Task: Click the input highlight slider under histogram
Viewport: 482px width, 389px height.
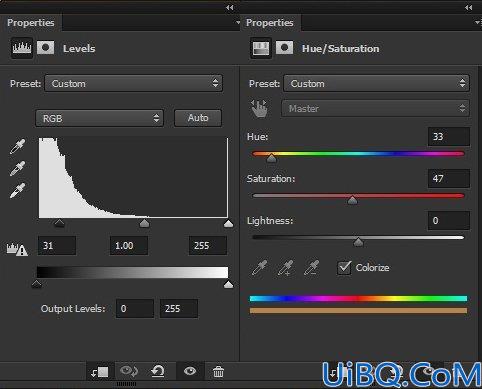Action: pos(228,223)
